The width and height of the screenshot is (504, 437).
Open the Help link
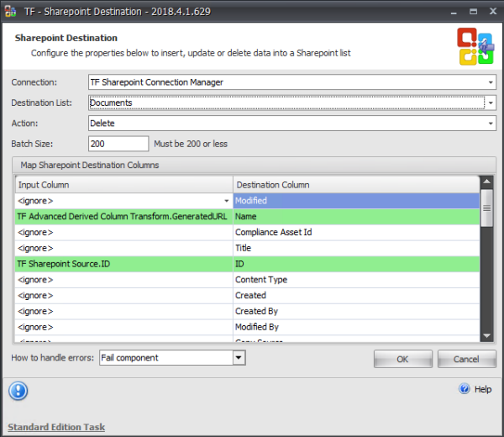point(483,389)
